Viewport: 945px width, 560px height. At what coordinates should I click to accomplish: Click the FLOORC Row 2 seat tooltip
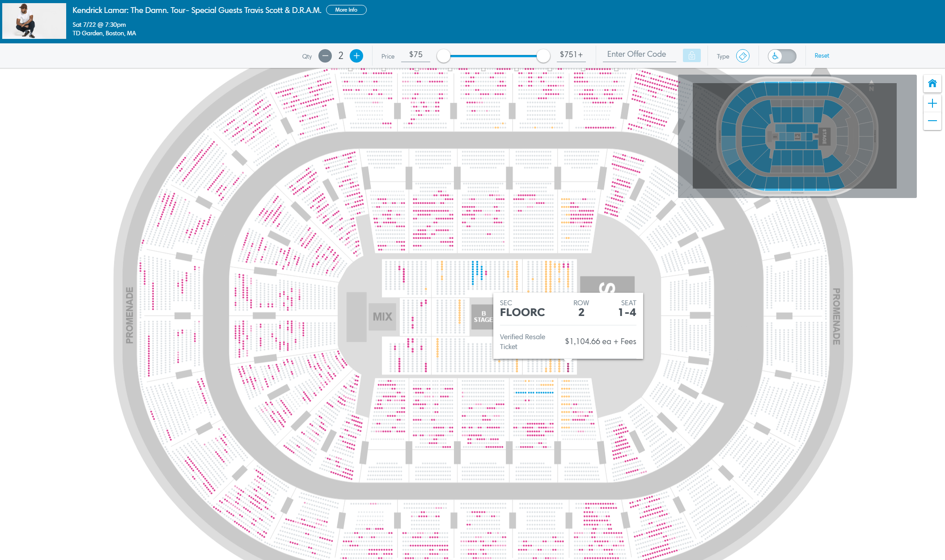pos(568,325)
